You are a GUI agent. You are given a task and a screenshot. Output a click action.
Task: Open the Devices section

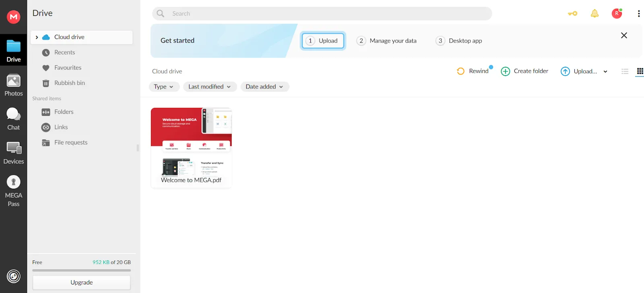pyautogui.click(x=13, y=153)
